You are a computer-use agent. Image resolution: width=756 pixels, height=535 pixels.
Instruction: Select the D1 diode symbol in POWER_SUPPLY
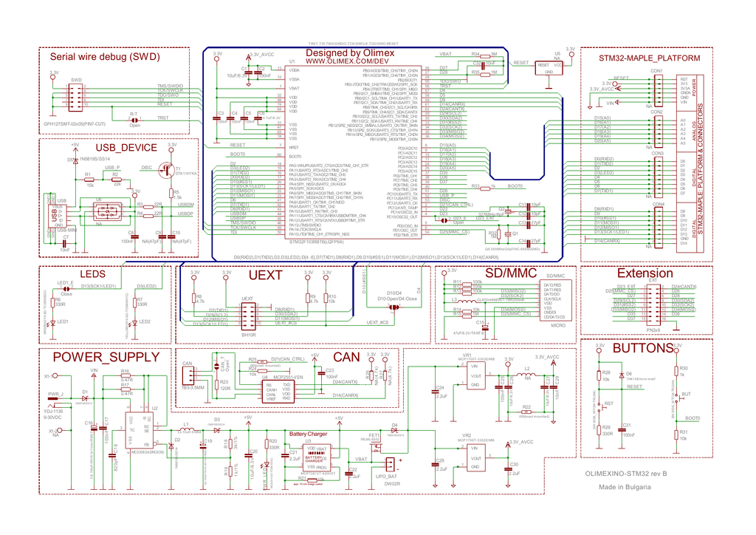pos(86,397)
